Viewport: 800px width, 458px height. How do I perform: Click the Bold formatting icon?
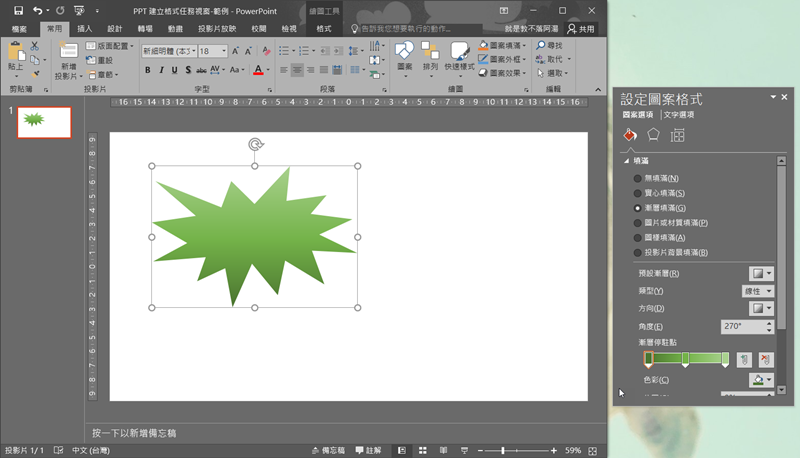[148, 70]
